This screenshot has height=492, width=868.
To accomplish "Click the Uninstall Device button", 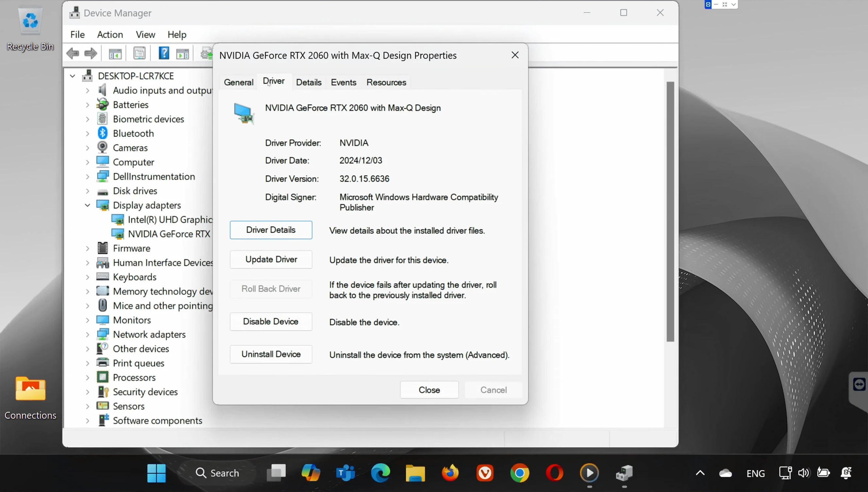I will coord(271,354).
